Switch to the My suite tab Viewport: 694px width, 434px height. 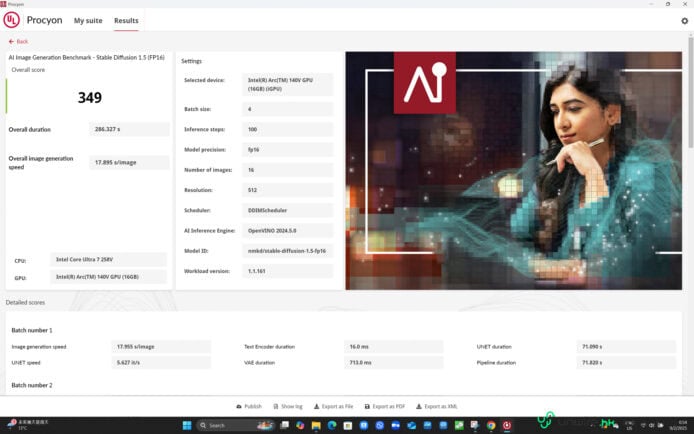(87, 20)
